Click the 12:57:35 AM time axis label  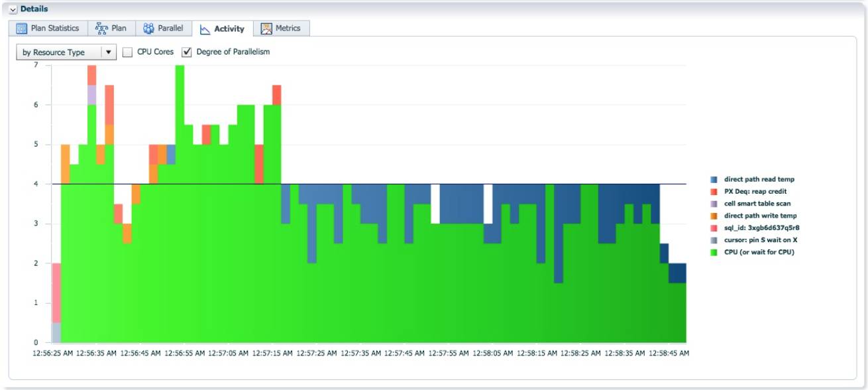[x=360, y=354]
